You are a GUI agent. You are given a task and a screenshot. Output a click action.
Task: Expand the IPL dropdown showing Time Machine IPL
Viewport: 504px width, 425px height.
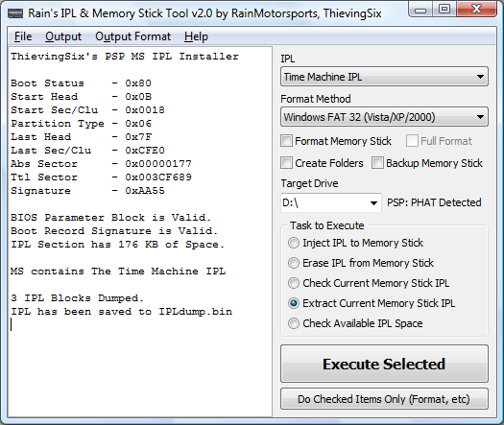click(x=384, y=77)
